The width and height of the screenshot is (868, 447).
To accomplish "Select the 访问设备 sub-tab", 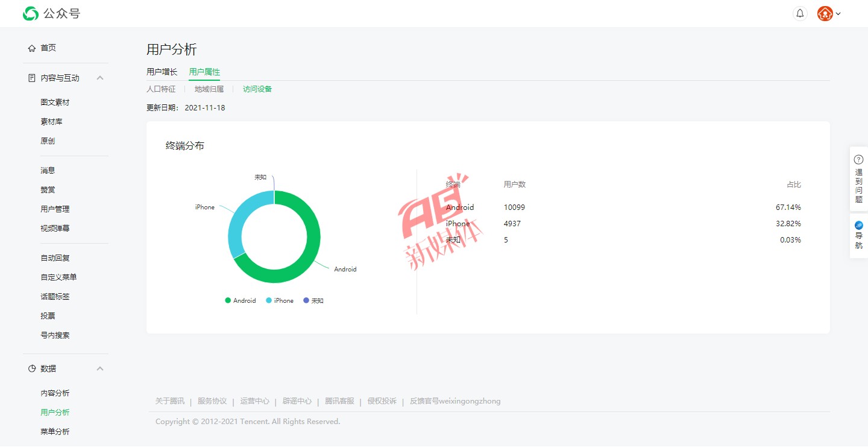I will 257,89.
